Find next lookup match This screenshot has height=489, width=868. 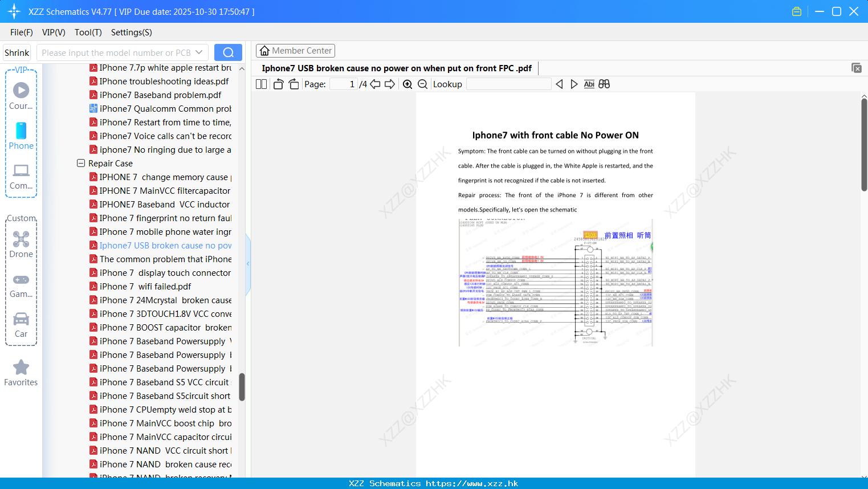574,84
